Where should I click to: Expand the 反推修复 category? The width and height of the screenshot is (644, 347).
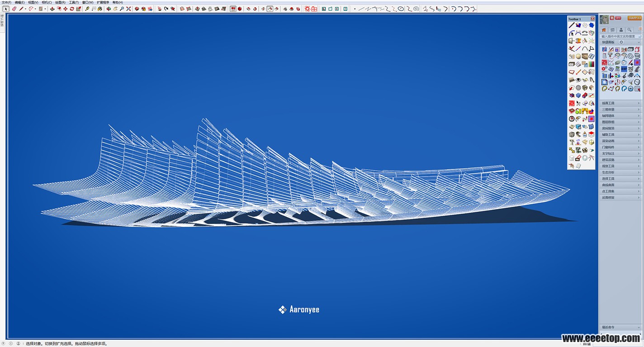[620, 198]
